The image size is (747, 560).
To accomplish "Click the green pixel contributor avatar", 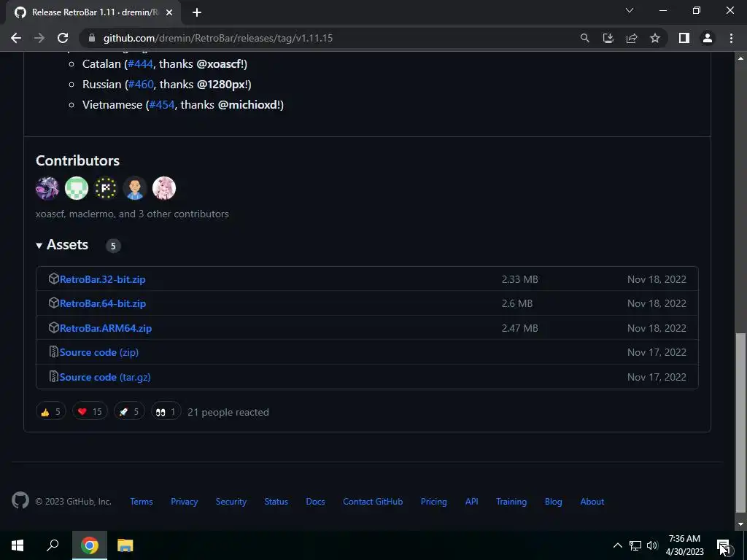I will click(77, 188).
